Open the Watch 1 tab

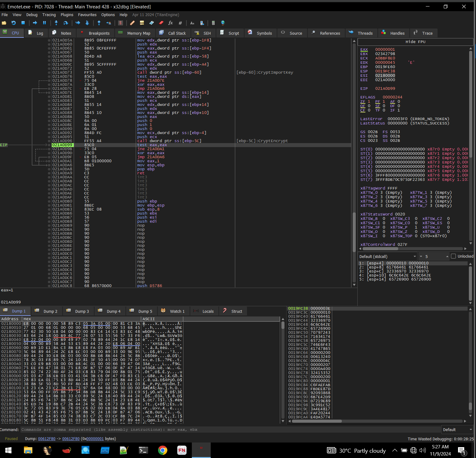pos(173,311)
